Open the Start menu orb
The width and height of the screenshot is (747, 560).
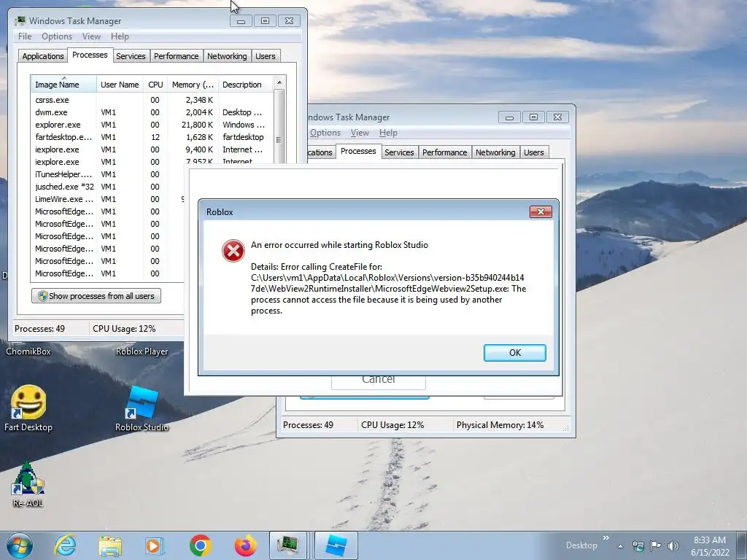(20, 545)
